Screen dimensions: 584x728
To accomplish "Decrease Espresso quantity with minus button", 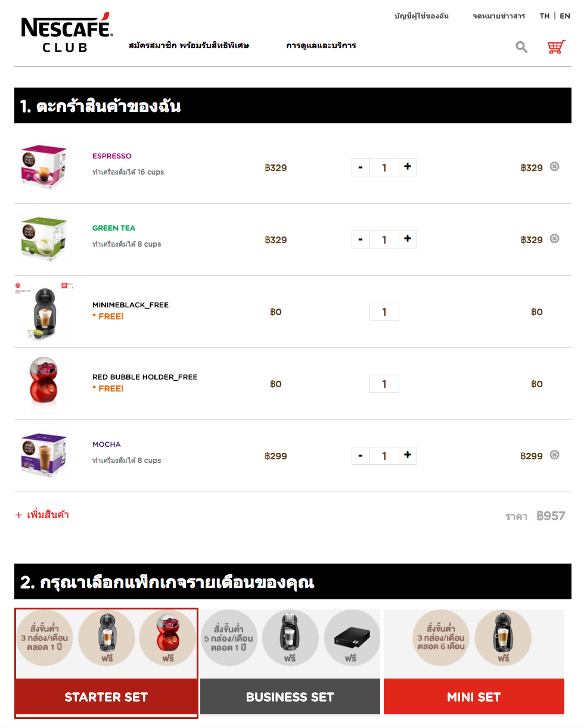I will 361,167.
